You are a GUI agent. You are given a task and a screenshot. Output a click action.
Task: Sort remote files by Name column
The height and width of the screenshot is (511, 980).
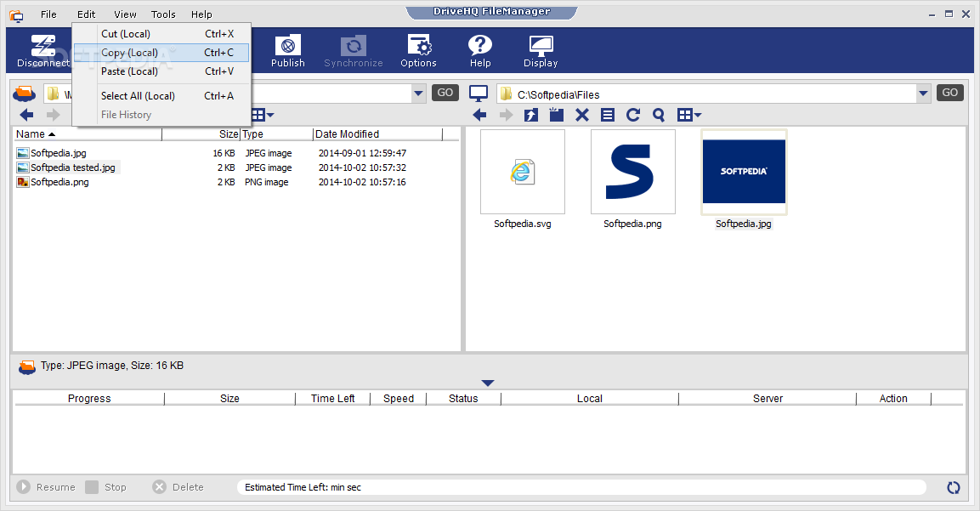click(88, 133)
